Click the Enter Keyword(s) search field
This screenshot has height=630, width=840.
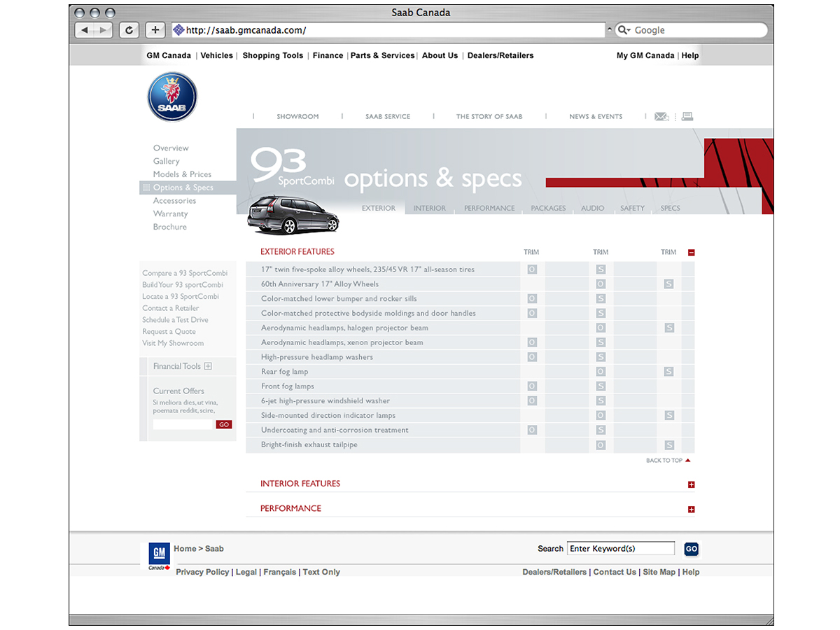[x=621, y=549]
